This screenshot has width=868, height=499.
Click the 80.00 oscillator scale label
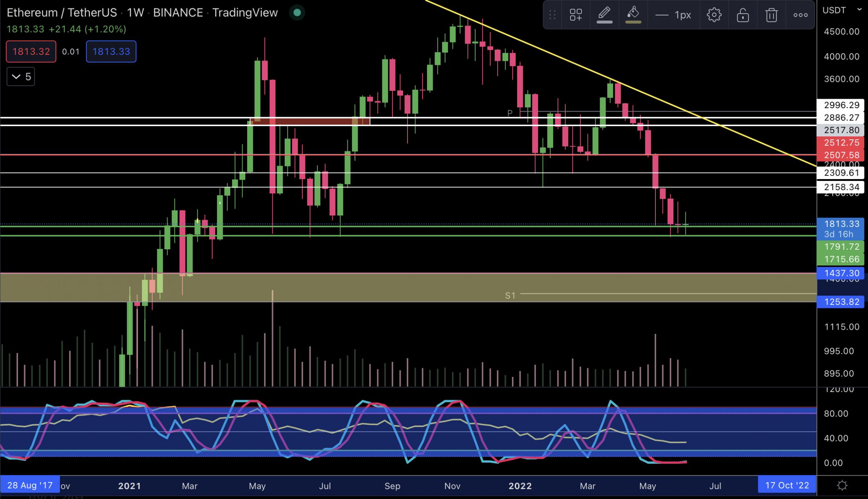835,414
